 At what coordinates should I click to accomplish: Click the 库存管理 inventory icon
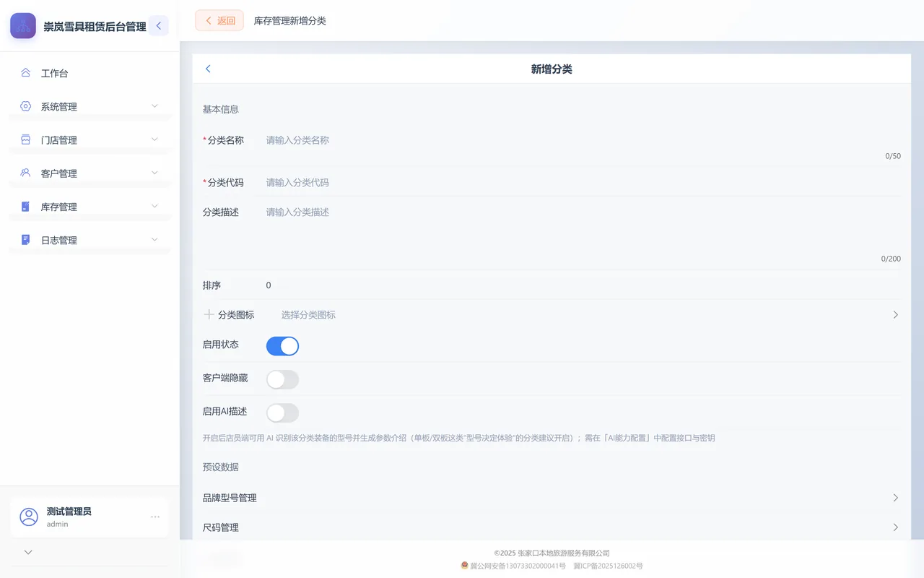click(25, 207)
